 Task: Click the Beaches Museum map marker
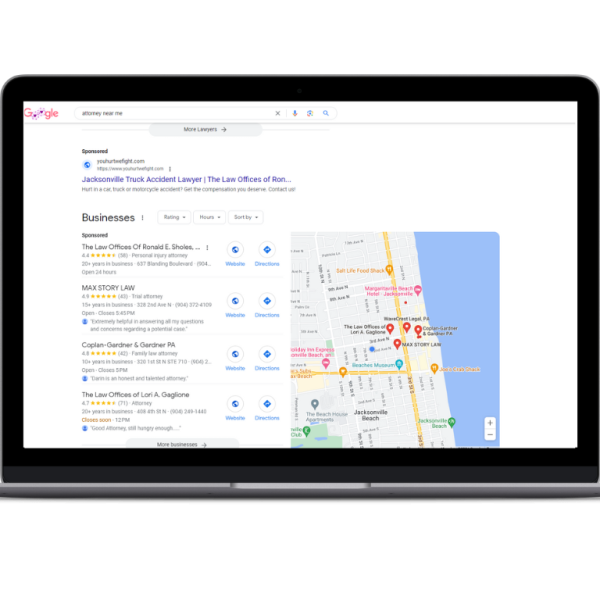[399, 364]
